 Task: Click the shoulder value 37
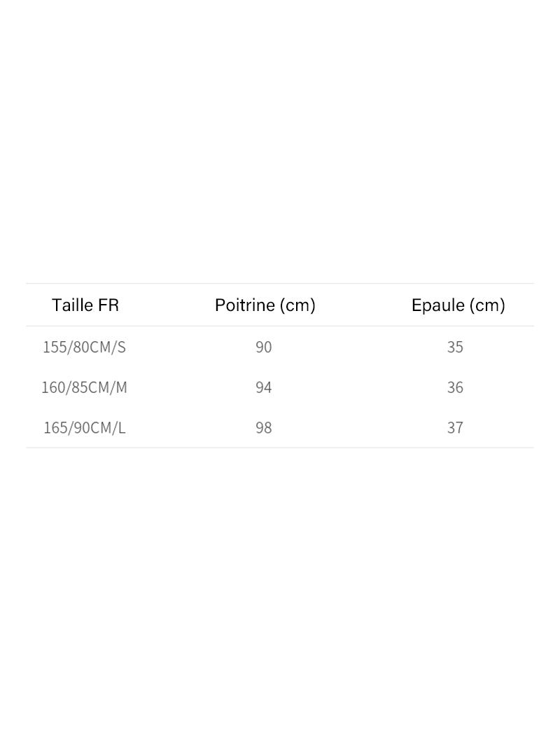(x=455, y=428)
